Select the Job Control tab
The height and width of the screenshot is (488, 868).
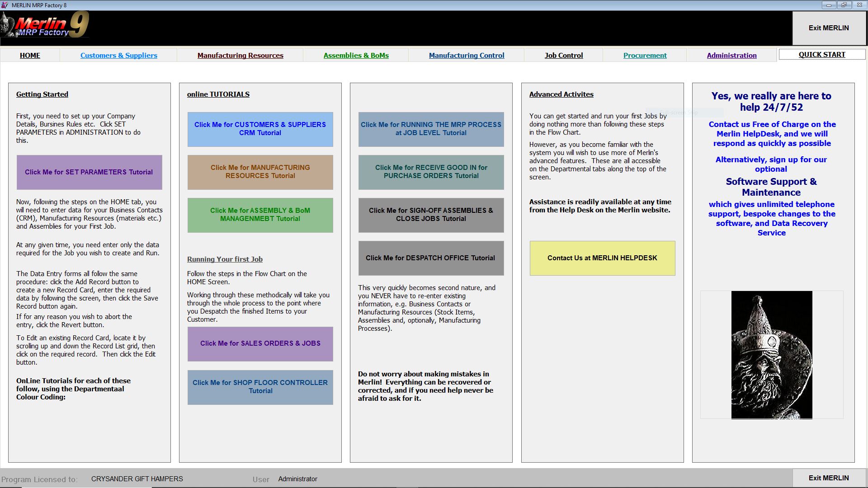tap(563, 55)
